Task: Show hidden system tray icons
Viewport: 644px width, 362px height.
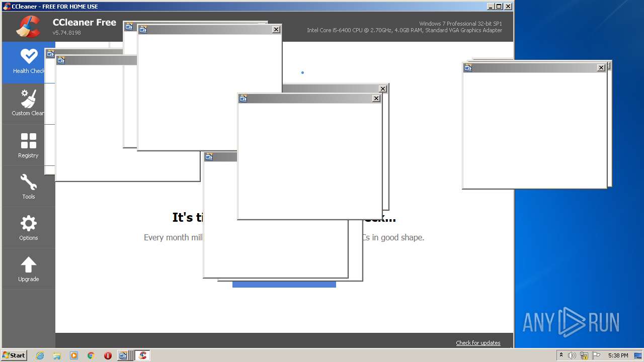Action: tap(561, 355)
